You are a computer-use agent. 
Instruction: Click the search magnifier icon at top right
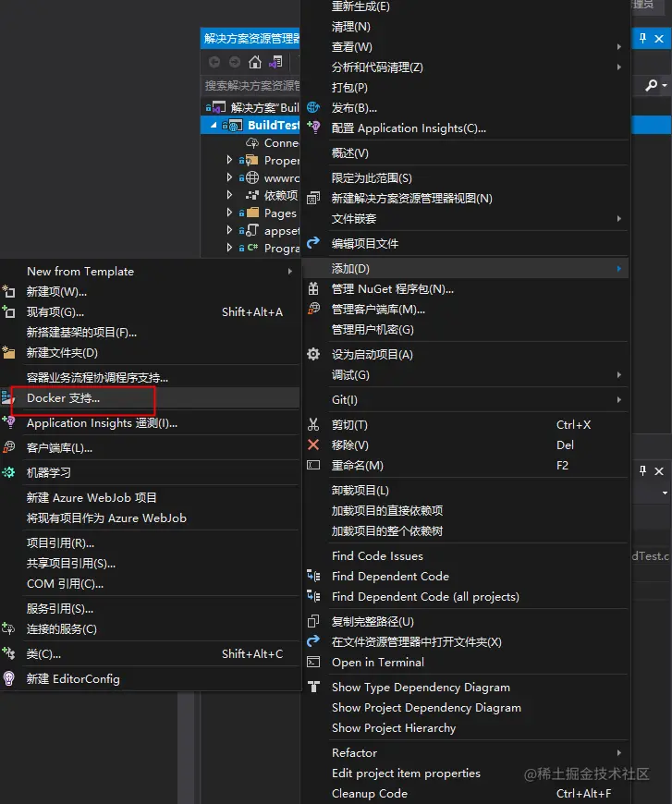tap(651, 85)
